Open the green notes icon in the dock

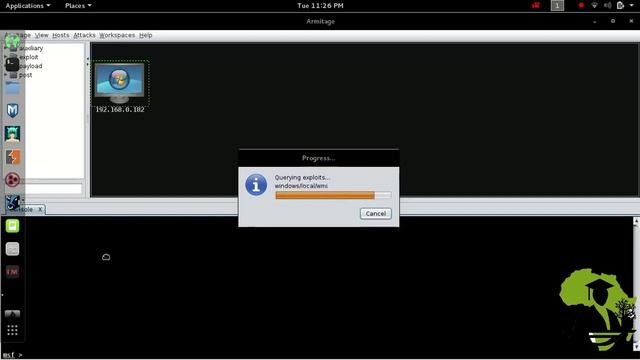click(x=12, y=226)
